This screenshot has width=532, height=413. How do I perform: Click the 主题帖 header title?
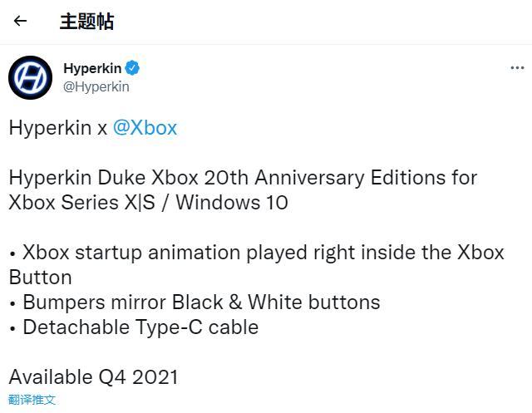[x=86, y=22]
